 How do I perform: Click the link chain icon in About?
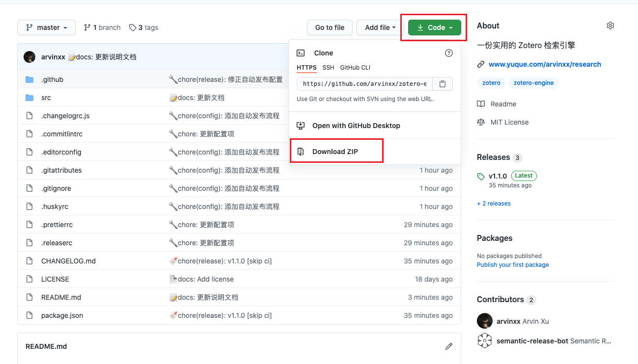pos(481,64)
